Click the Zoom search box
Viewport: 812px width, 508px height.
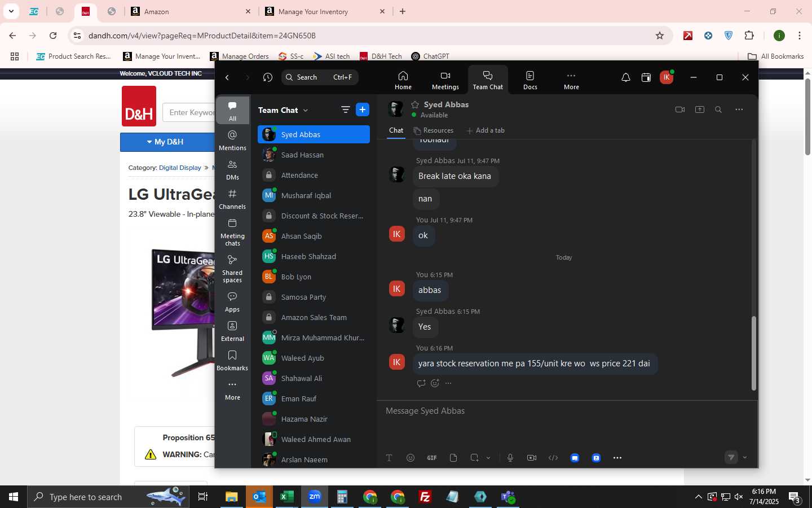tap(320, 77)
